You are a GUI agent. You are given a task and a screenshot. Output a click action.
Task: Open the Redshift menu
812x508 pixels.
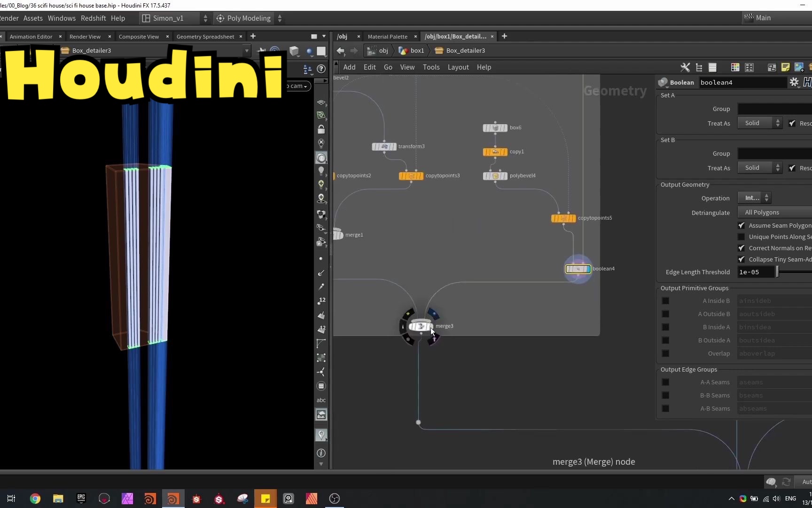[94, 18]
